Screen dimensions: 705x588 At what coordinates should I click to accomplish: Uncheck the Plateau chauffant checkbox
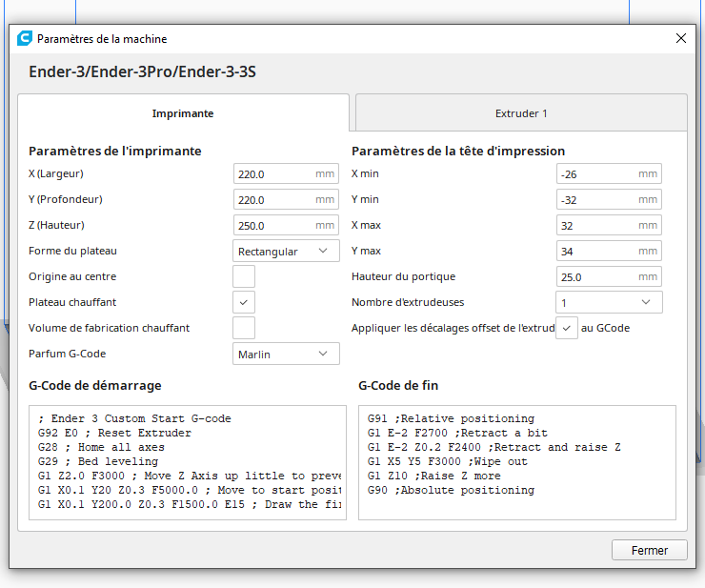click(x=244, y=302)
